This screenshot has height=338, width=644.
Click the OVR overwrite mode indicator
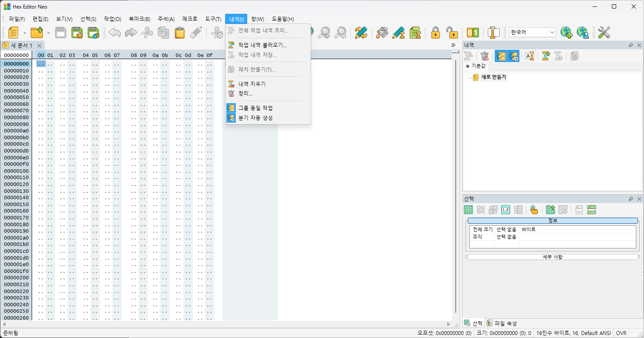621,333
